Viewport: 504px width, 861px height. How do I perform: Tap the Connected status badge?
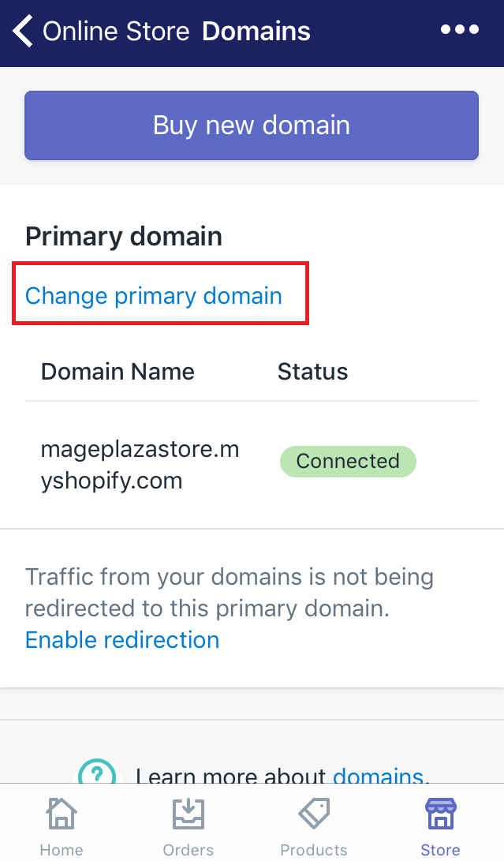click(x=348, y=461)
